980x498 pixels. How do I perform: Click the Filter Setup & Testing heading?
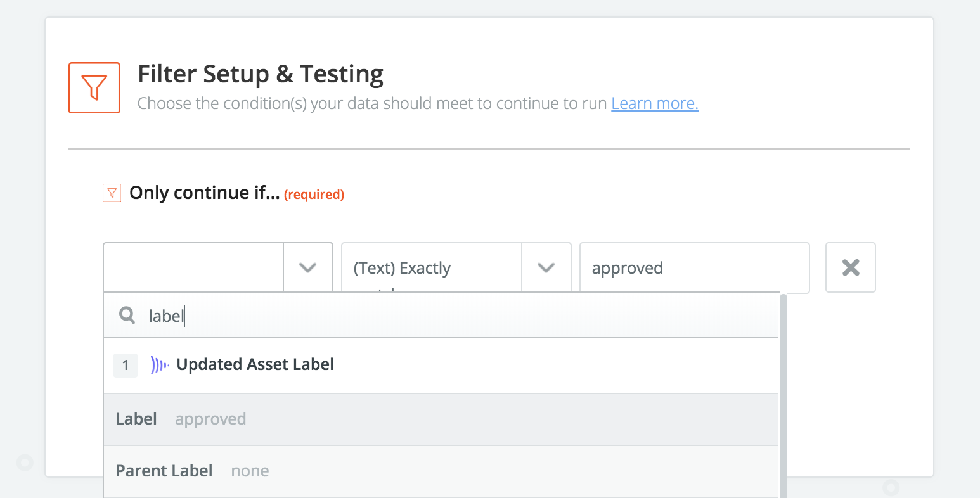tap(261, 73)
